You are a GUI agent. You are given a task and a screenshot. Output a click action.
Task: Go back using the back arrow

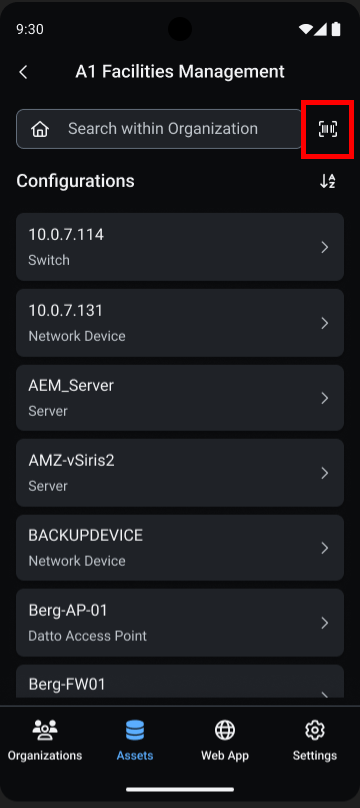23,72
